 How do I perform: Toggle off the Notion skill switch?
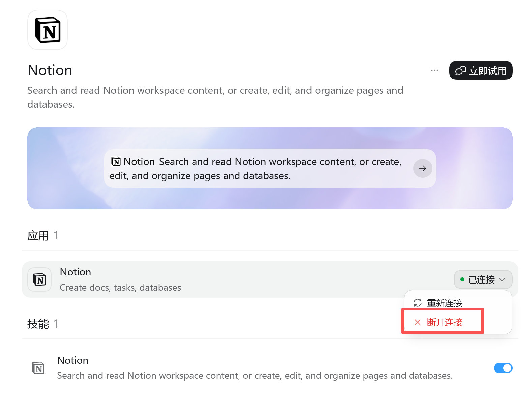pos(503,368)
